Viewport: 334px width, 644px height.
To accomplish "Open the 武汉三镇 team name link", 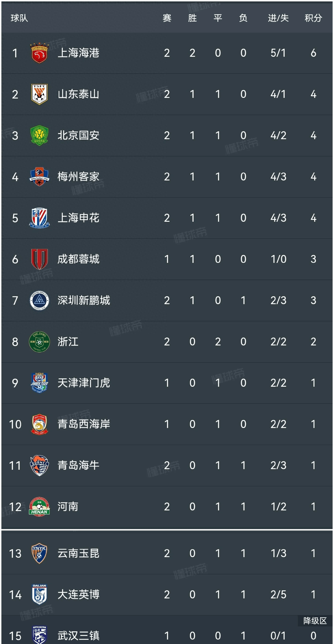I will 79,635.
